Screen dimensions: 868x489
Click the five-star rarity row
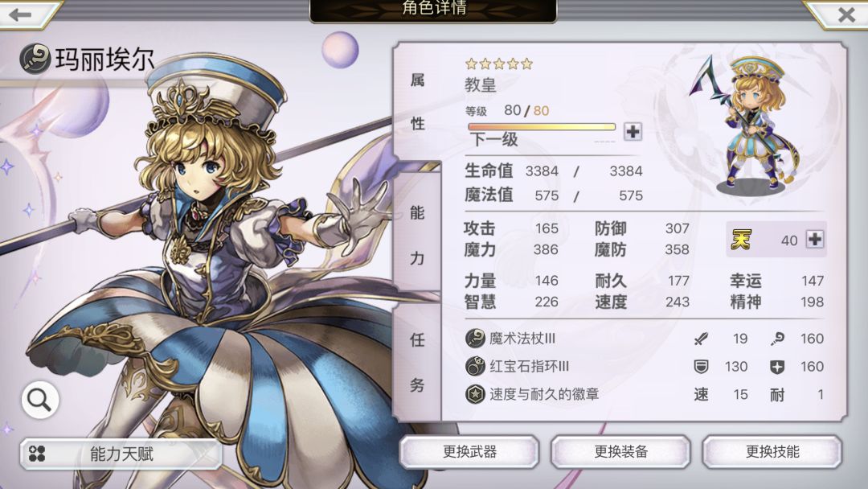tap(499, 64)
